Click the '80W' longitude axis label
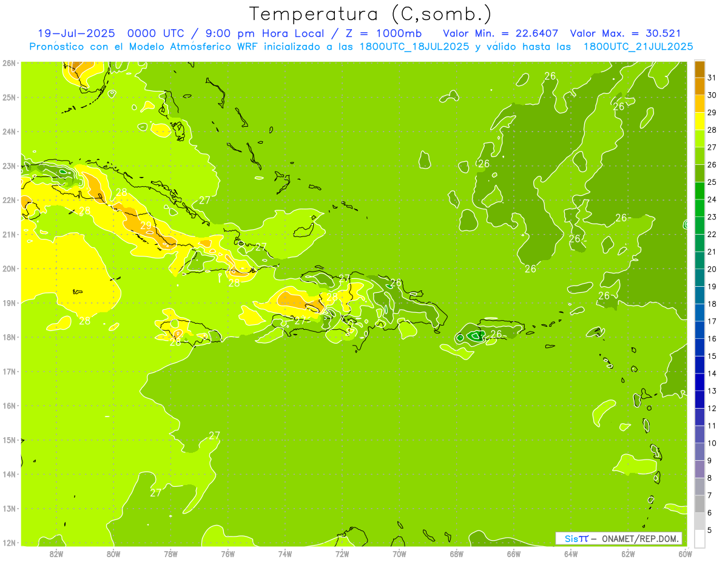728x562 pixels. click(113, 554)
